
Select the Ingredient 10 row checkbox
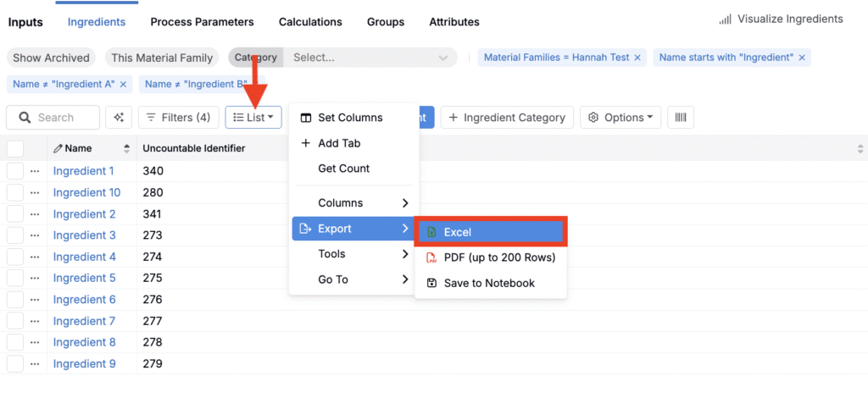point(14,192)
